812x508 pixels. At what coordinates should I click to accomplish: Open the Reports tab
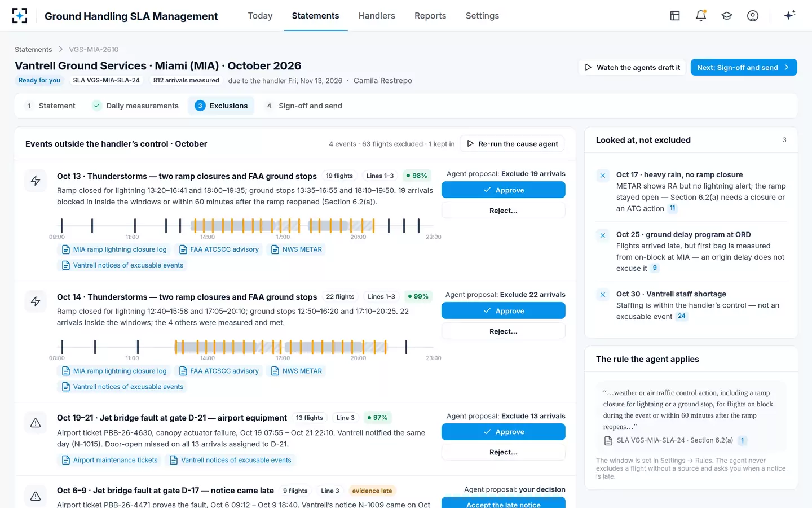coord(430,16)
